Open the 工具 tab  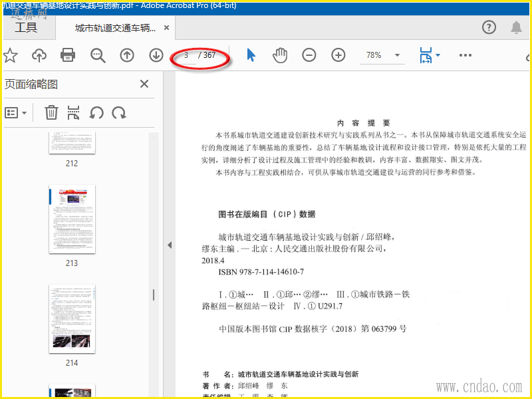pos(26,27)
